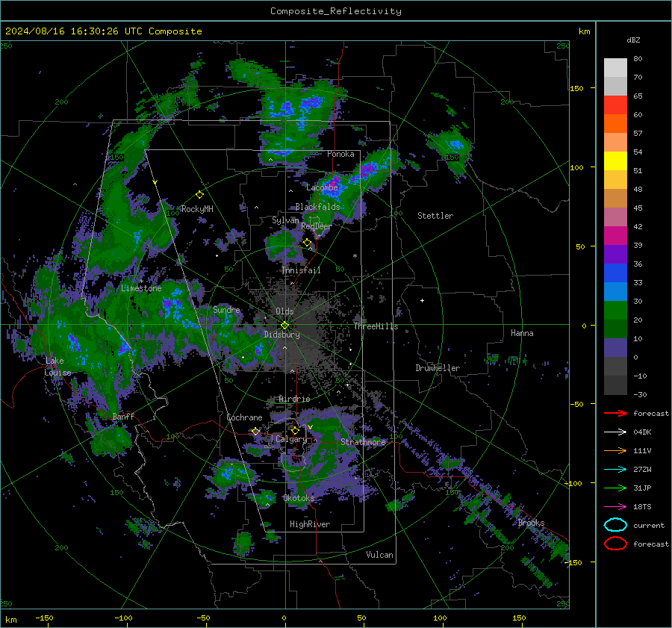Click the Drumheller label
The image size is (672, 628).
click(x=438, y=368)
